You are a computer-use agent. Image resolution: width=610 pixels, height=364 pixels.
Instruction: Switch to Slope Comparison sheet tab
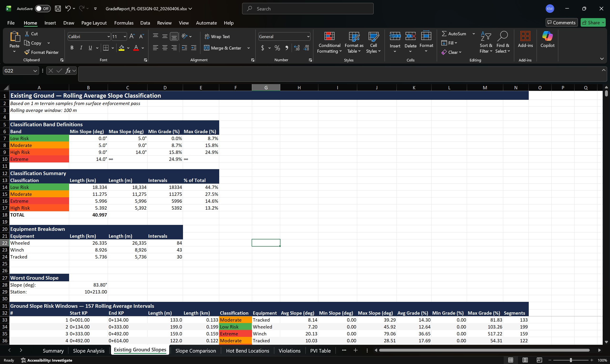point(195,350)
